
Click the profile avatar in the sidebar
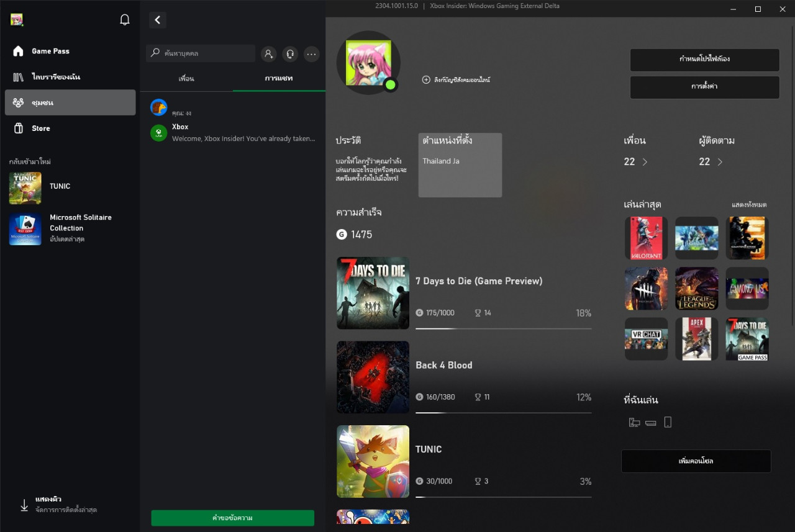[17, 20]
